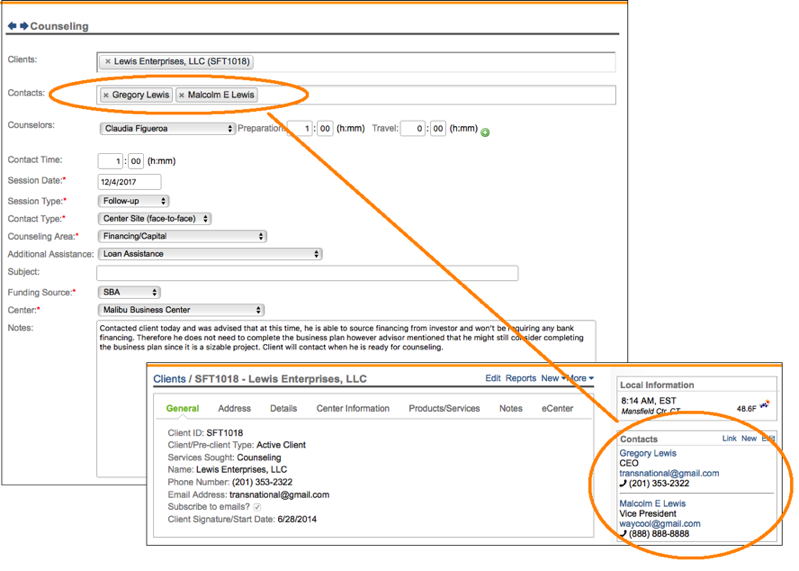Open the Counseling Area dropdown
The width and height of the screenshot is (799, 571).
pos(183,236)
